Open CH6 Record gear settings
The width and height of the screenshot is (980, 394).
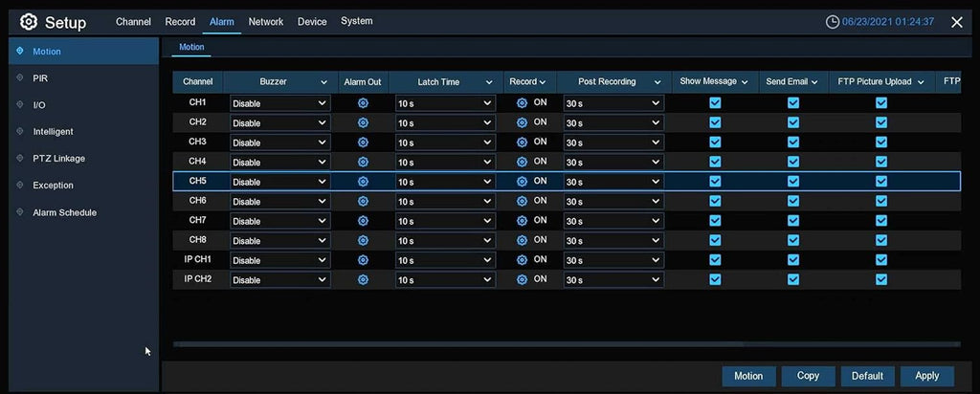tap(522, 201)
